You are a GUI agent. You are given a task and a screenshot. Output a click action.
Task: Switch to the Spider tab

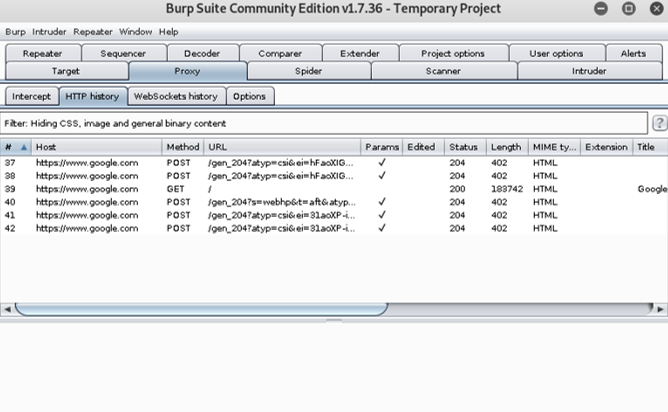(308, 71)
